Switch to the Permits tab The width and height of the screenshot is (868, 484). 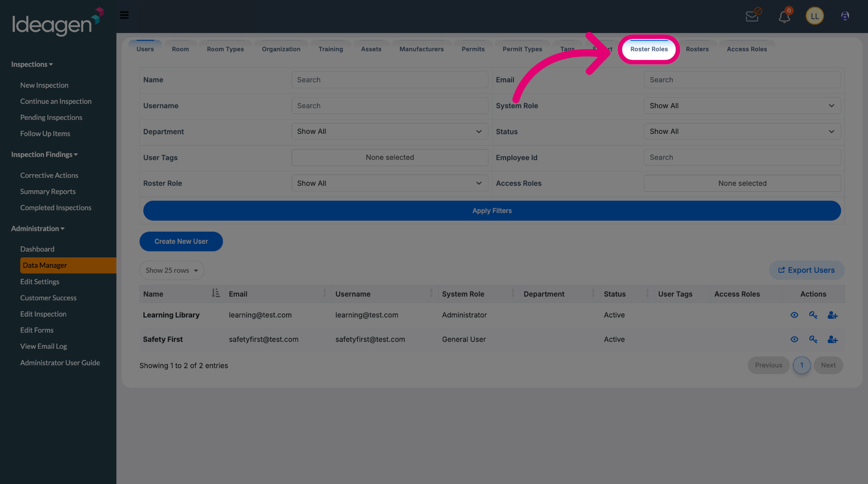[x=473, y=49]
